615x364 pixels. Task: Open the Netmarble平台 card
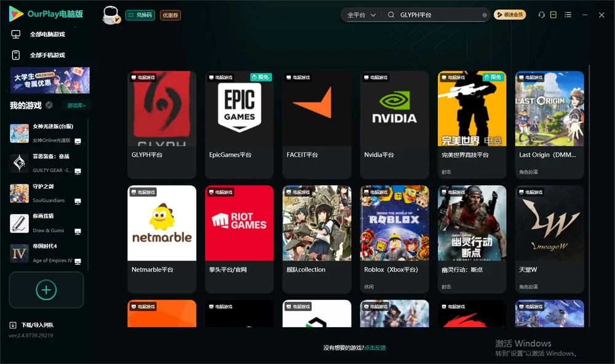[x=162, y=239]
